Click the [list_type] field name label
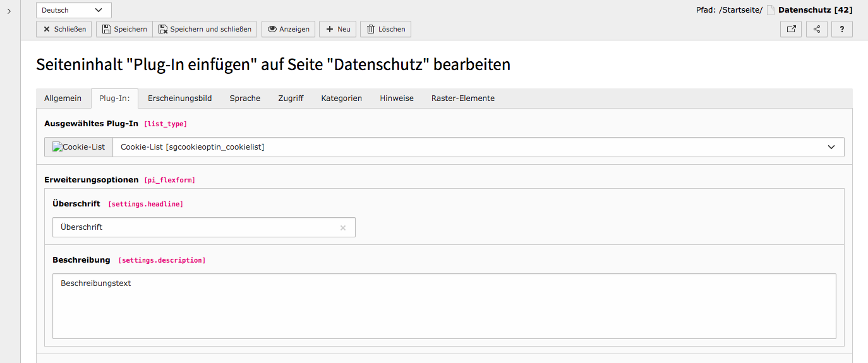 tap(166, 124)
